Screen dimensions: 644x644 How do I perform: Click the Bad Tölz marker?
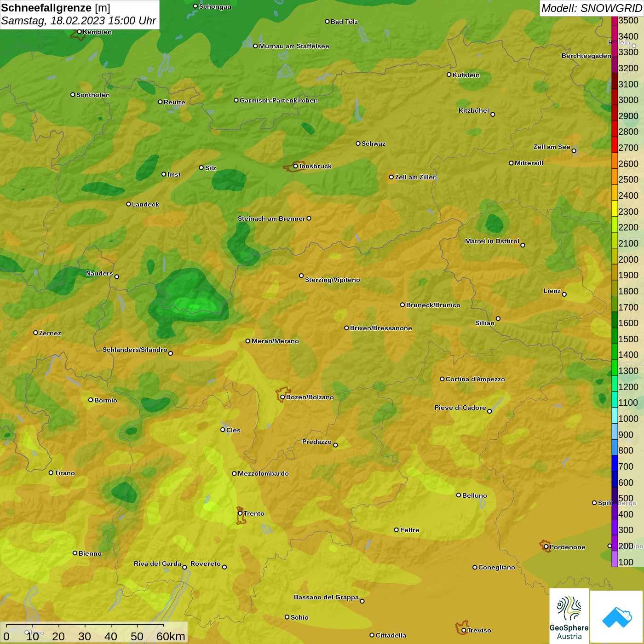[x=327, y=22]
